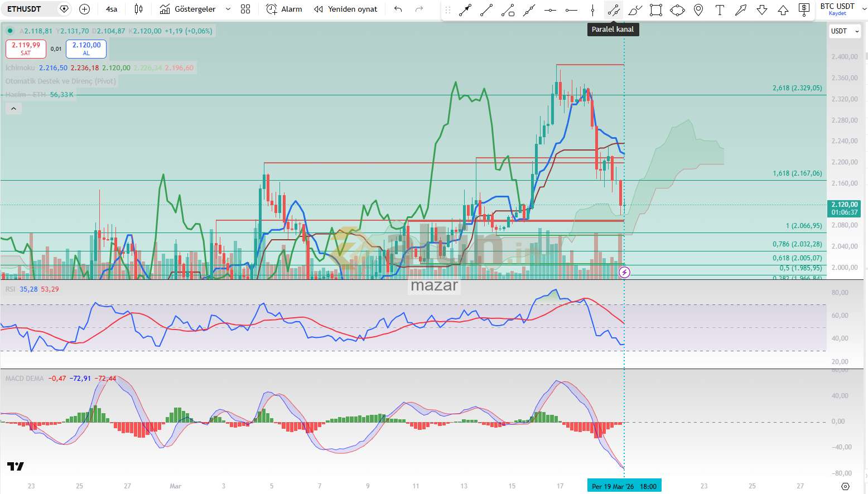Click the blue AL buy button
868x494 pixels.
click(86, 49)
